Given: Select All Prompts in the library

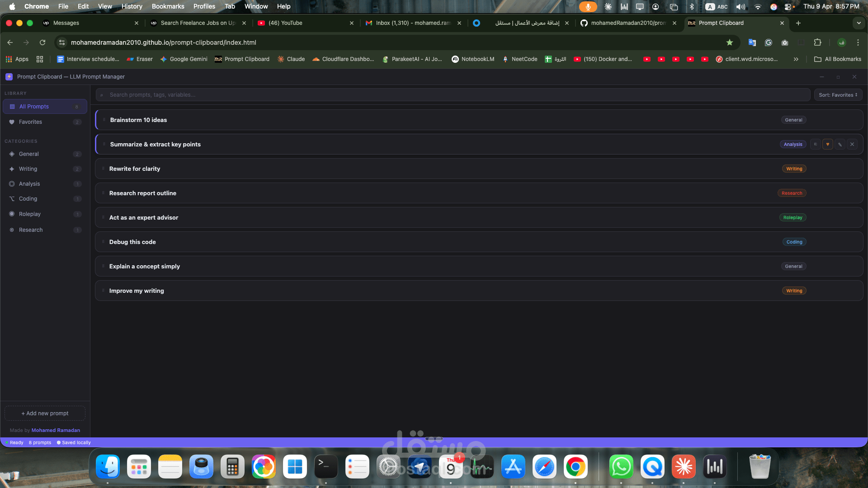Looking at the screenshot, I should pos(34,107).
